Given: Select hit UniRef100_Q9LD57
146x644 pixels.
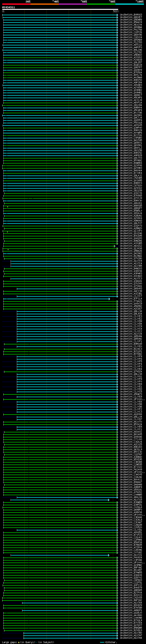Looking at the screenshot, I should click(131, 63).
